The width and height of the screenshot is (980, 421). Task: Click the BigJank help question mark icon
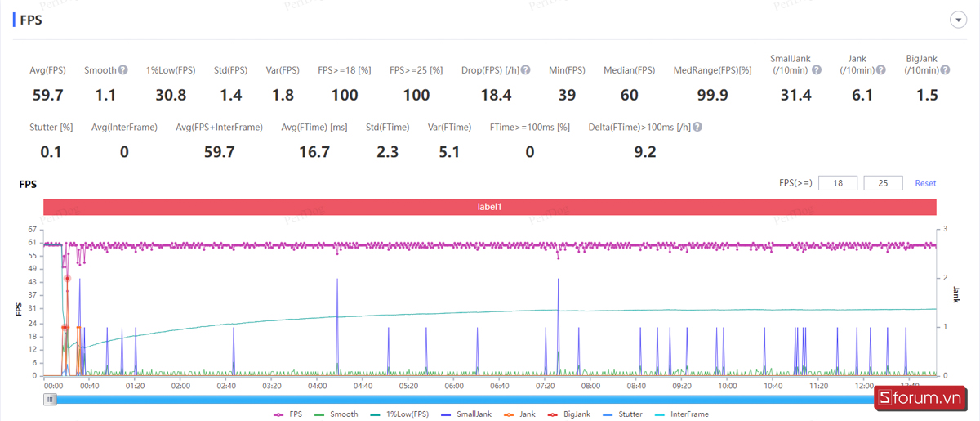point(945,70)
